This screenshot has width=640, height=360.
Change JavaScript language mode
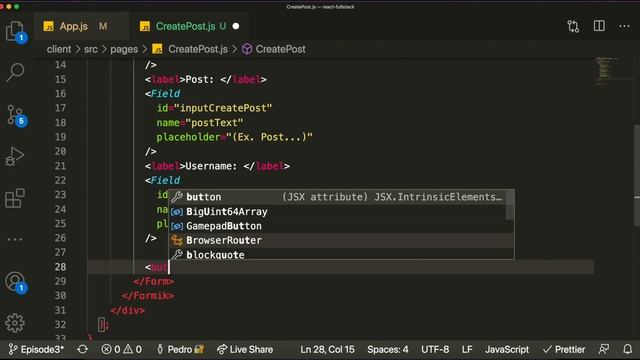coord(507,349)
